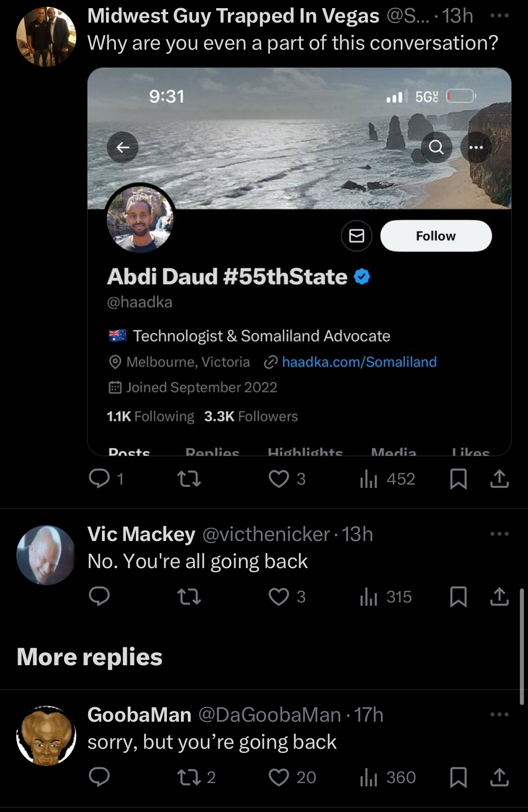This screenshot has width=528, height=812.
Task: Like the Midwest Guy Trapped In Vegas post
Action: click(279, 479)
